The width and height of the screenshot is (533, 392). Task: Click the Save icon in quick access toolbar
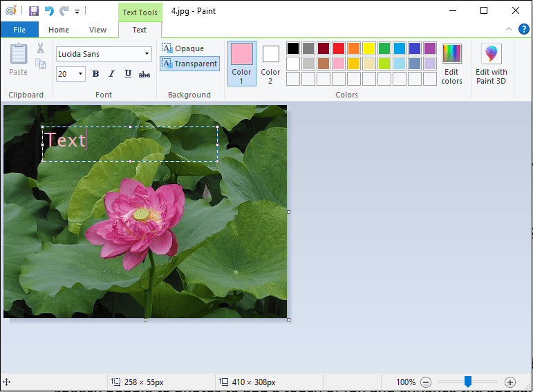[x=33, y=11]
